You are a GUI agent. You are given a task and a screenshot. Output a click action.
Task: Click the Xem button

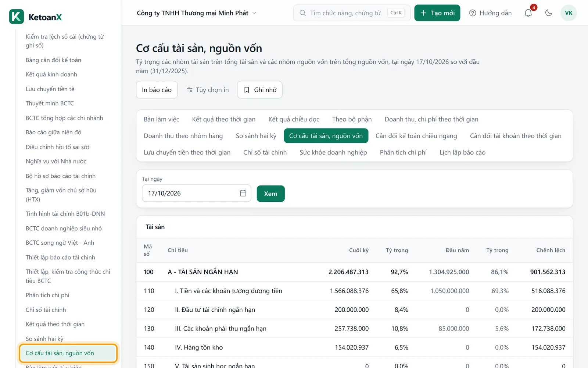click(x=271, y=194)
